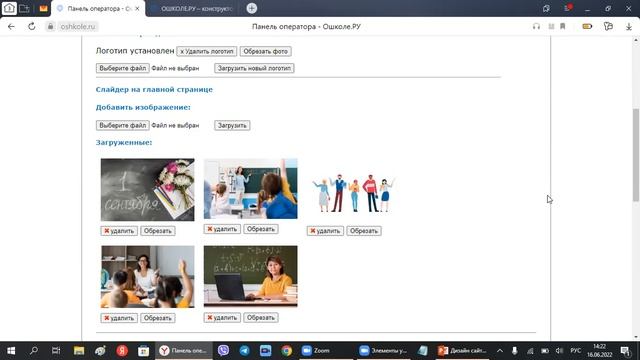Viewport: 640px width, 360px height.
Task: Go back with the browser back arrow
Action: (x=11, y=27)
